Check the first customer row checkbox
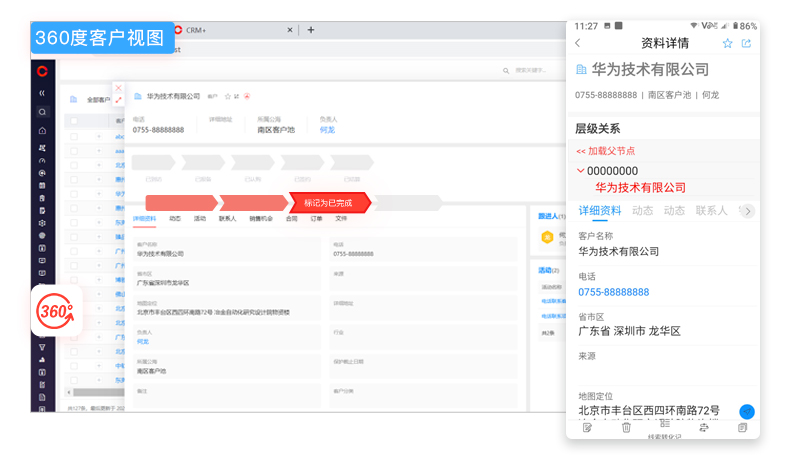Image resolution: width=792 pixels, height=459 pixels. click(x=73, y=136)
